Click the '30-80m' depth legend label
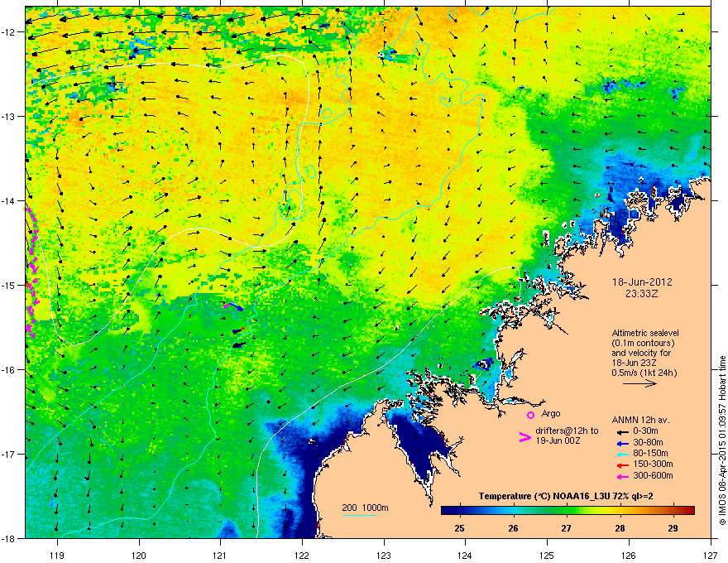Image resolution: width=728 pixels, height=563 pixels. pos(648,443)
